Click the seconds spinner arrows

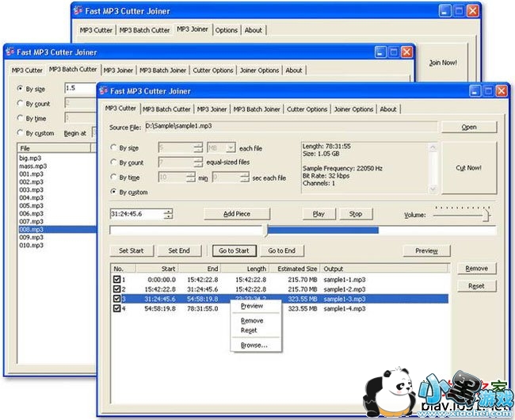tap(245, 178)
